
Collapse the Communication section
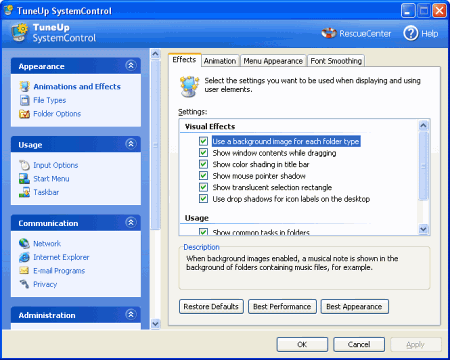click(x=131, y=222)
